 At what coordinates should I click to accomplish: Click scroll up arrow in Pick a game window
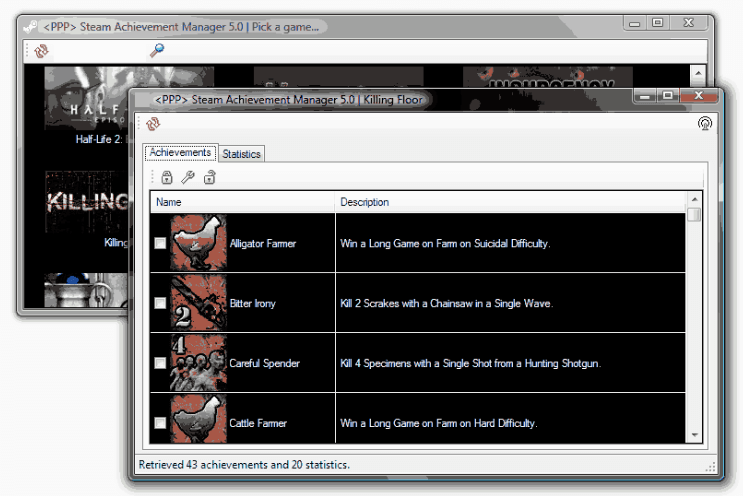pos(698,73)
